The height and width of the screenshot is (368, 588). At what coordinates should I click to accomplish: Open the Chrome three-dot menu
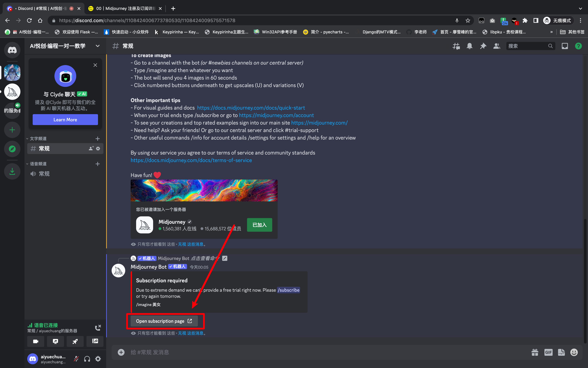point(581,20)
